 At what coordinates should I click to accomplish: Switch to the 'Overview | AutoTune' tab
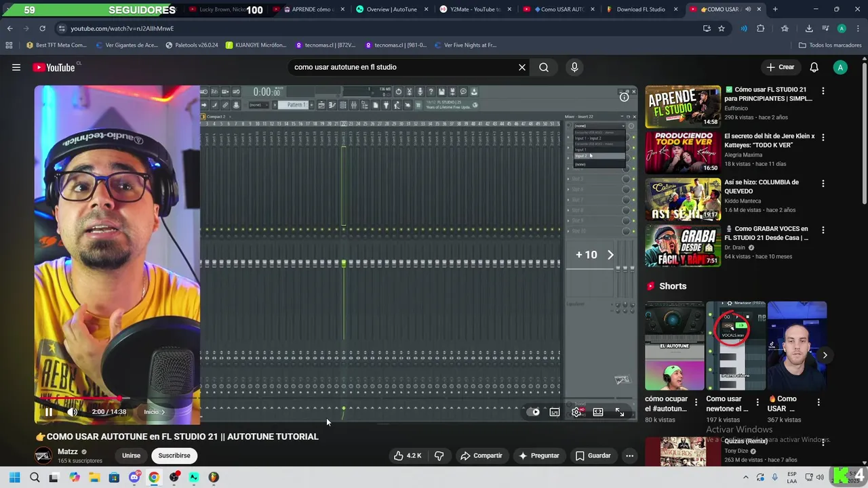(x=391, y=9)
